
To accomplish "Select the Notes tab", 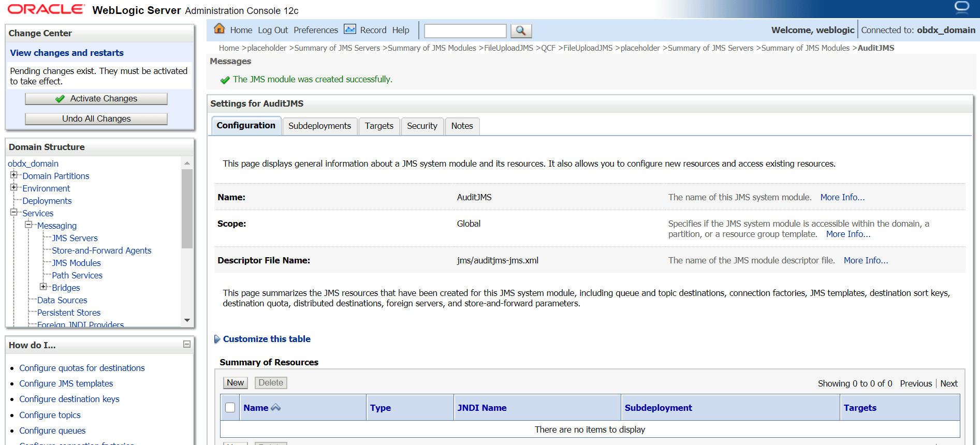I will pos(462,126).
